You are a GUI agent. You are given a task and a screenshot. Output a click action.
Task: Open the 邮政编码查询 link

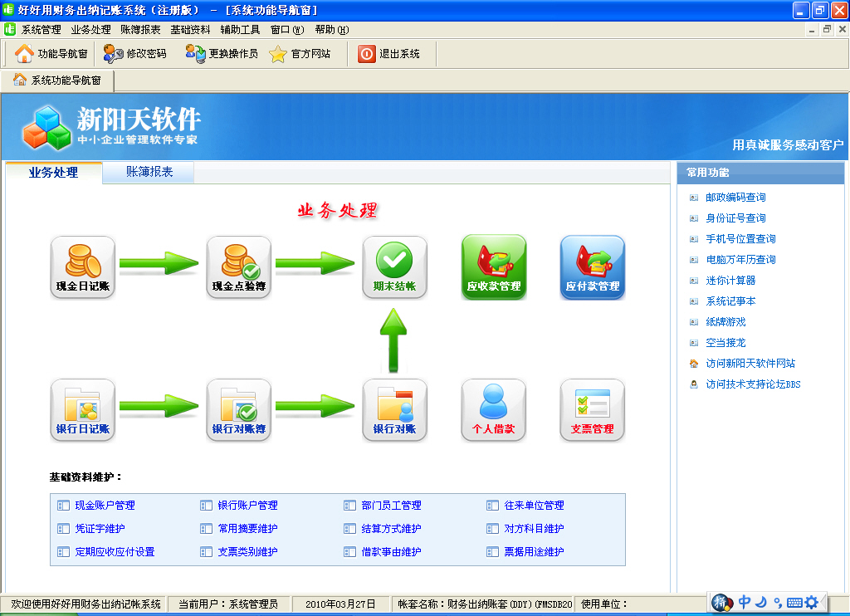[x=735, y=198]
